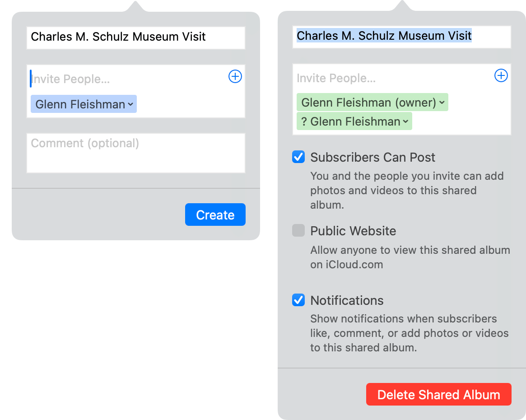Focus the Invite People field in create dialog
This screenshot has width=526, height=420.
tap(126, 79)
